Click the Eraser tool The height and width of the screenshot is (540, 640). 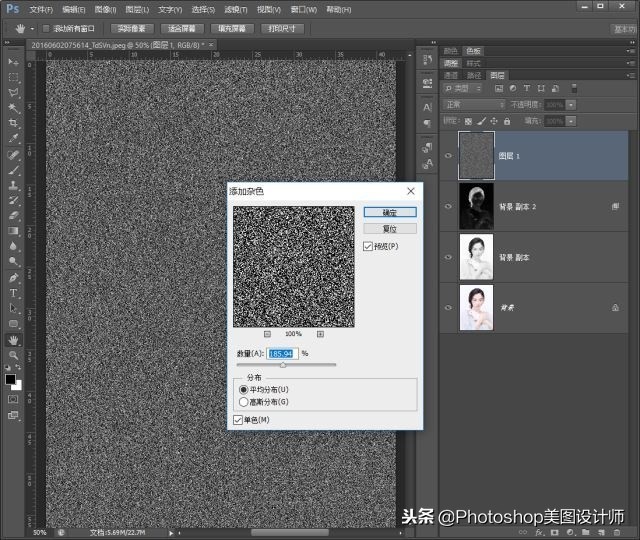tap(14, 215)
